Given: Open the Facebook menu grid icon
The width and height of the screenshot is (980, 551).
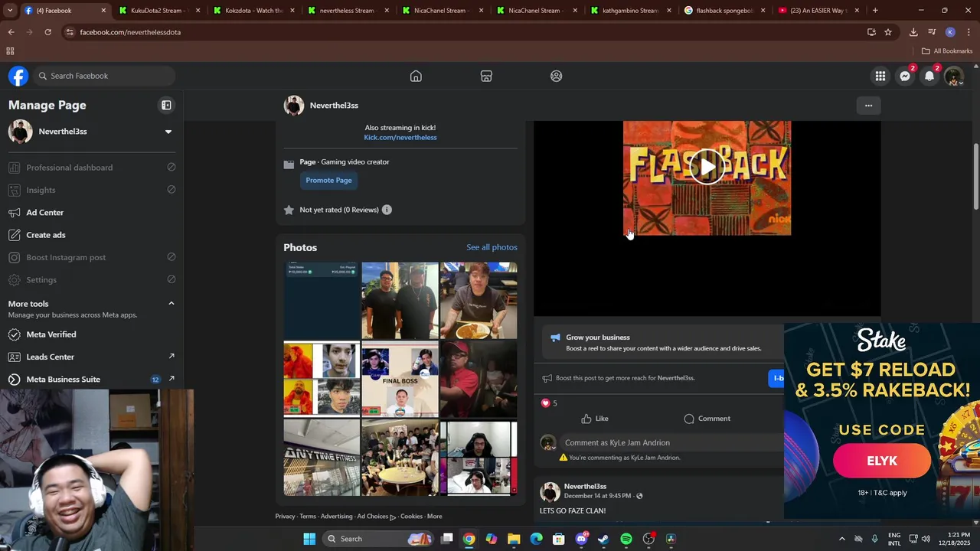Looking at the screenshot, I should tap(880, 76).
